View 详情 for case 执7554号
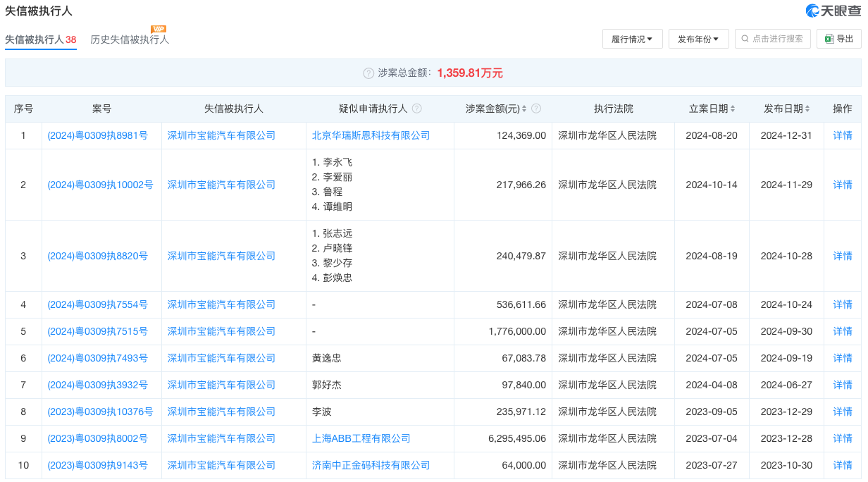This screenshot has height=482, width=868. pyautogui.click(x=843, y=304)
